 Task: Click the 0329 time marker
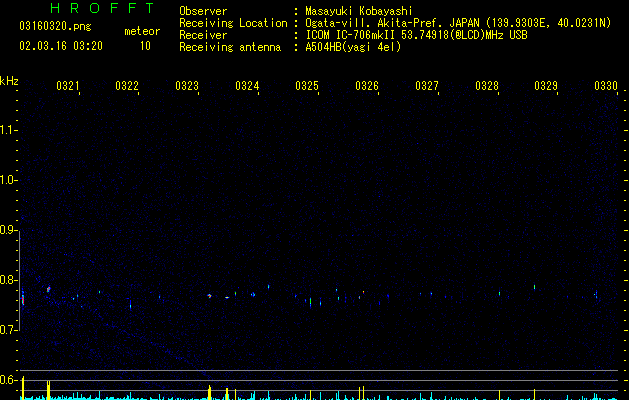(546, 85)
